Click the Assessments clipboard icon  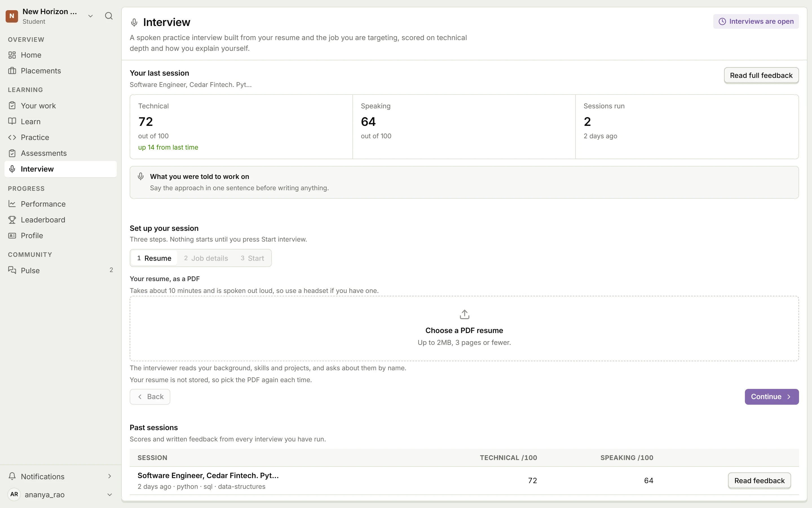click(x=12, y=153)
